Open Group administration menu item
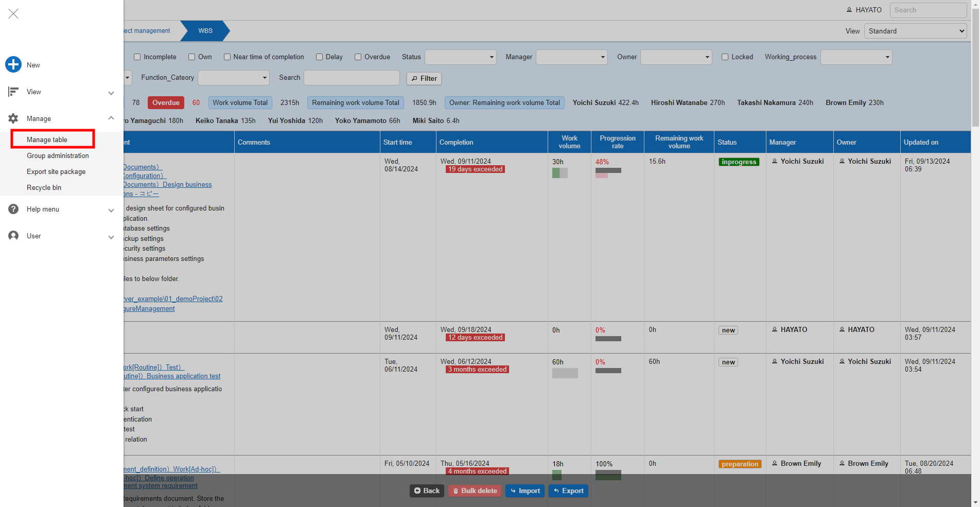 click(58, 155)
